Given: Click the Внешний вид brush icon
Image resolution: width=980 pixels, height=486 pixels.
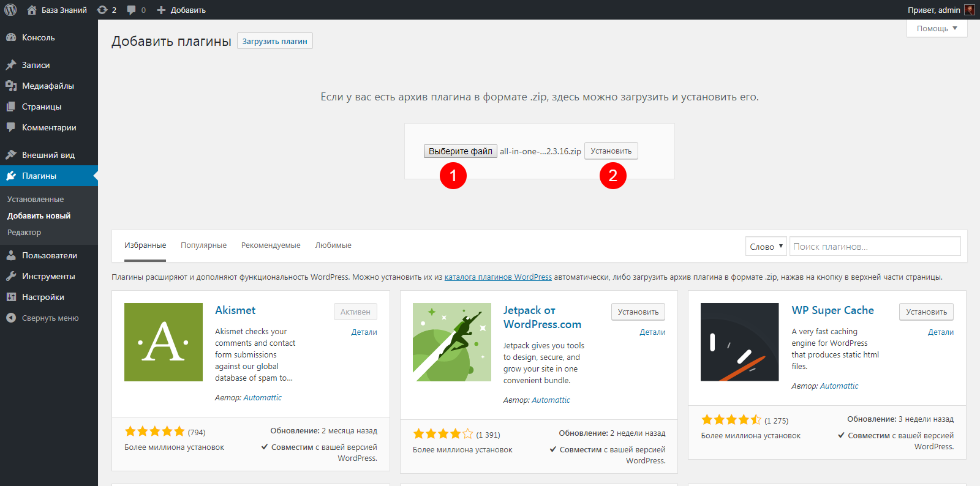Looking at the screenshot, I should pyautogui.click(x=11, y=155).
